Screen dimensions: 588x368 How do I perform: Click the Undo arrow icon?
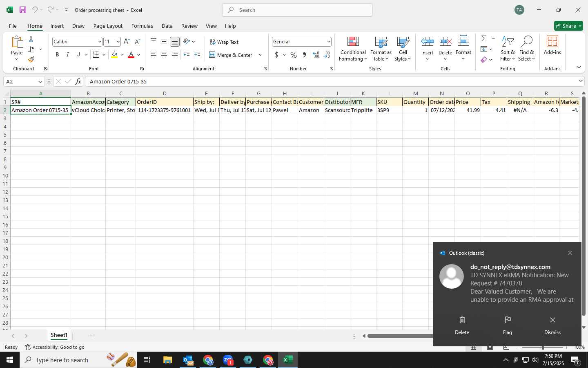click(x=35, y=10)
